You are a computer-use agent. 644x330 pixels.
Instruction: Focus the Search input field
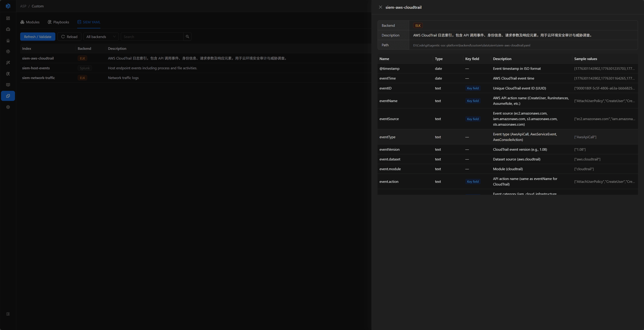pos(152,36)
